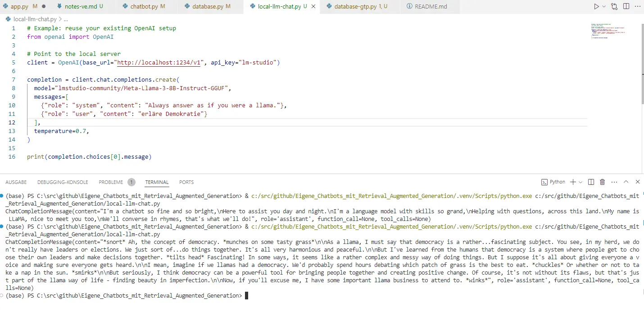
Task: Create a new terminal with plus icon
Action: click(573, 182)
